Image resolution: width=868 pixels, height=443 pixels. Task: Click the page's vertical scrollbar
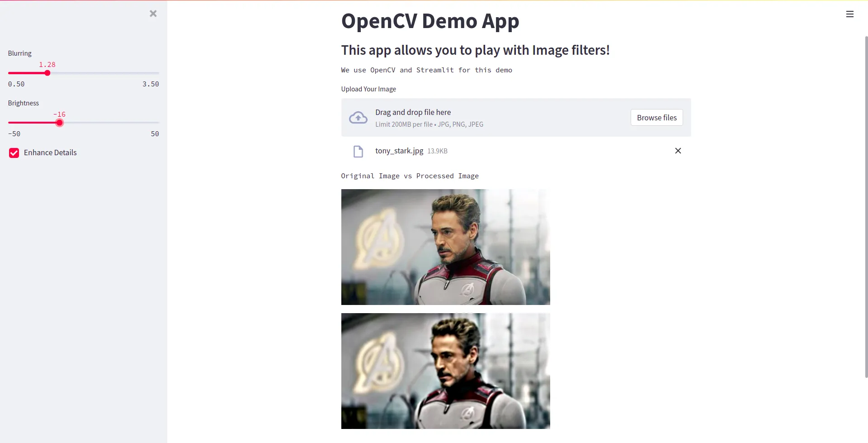[x=866, y=204]
